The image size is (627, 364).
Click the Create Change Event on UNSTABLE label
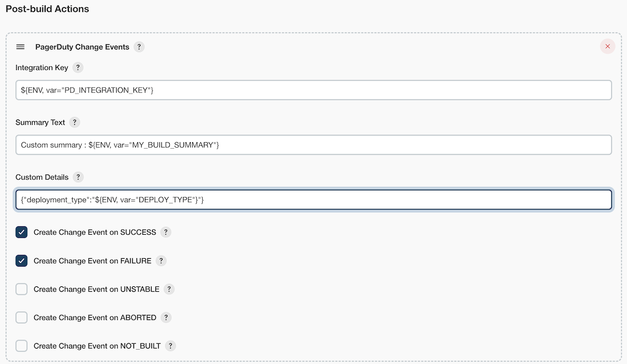(x=96, y=289)
